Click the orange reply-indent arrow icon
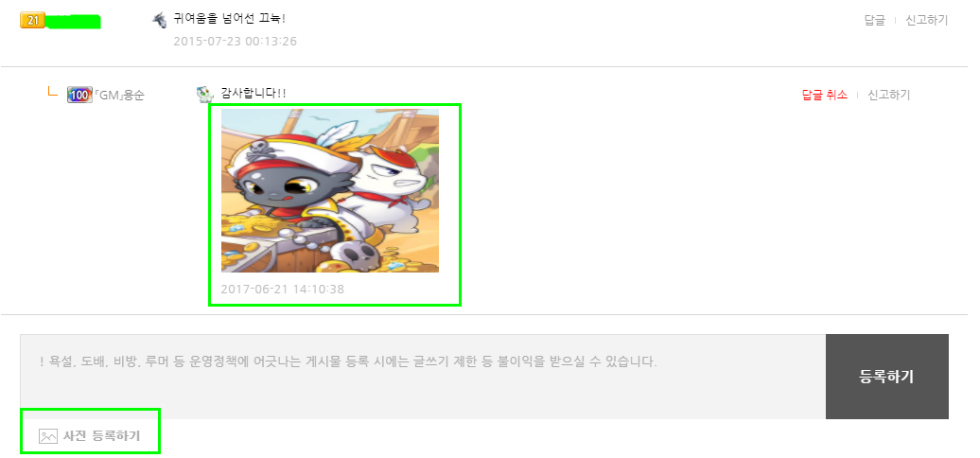The width and height of the screenshot is (980, 458). click(x=53, y=91)
